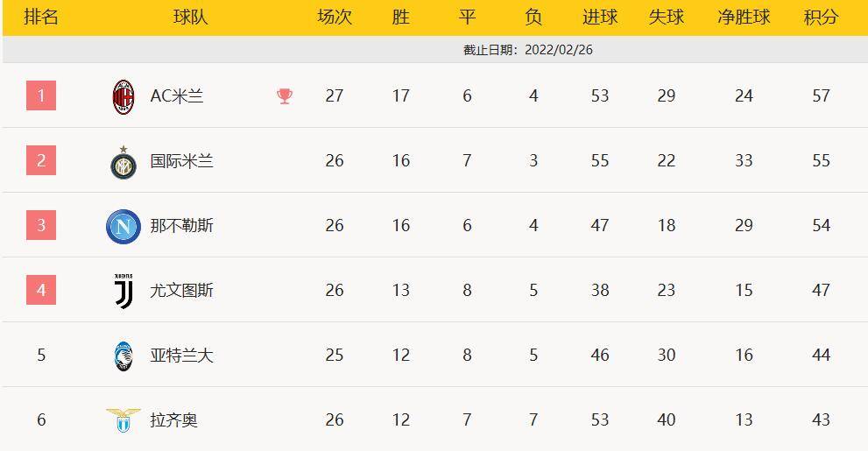This screenshot has width=868, height=451.
Task: Click the Inter Milan club logo
Action: [123, 162]
